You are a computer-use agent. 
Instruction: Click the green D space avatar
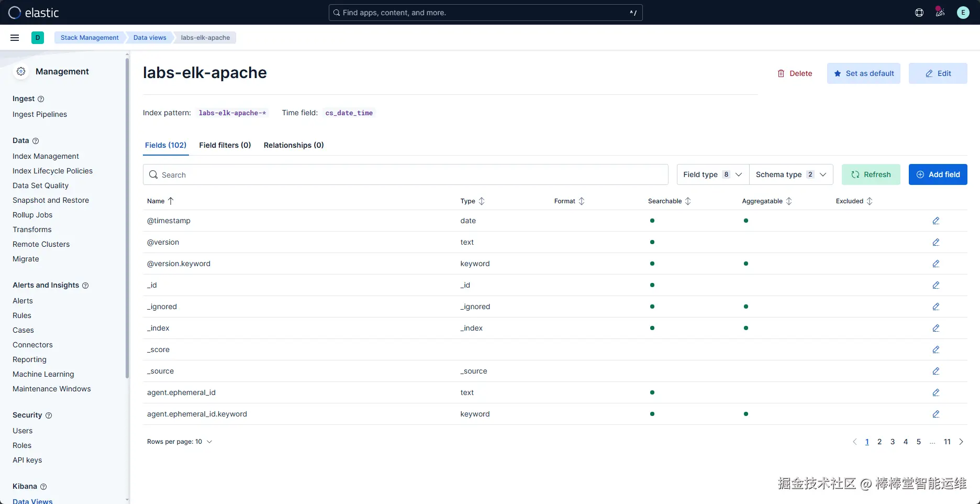tap(38, 38)
